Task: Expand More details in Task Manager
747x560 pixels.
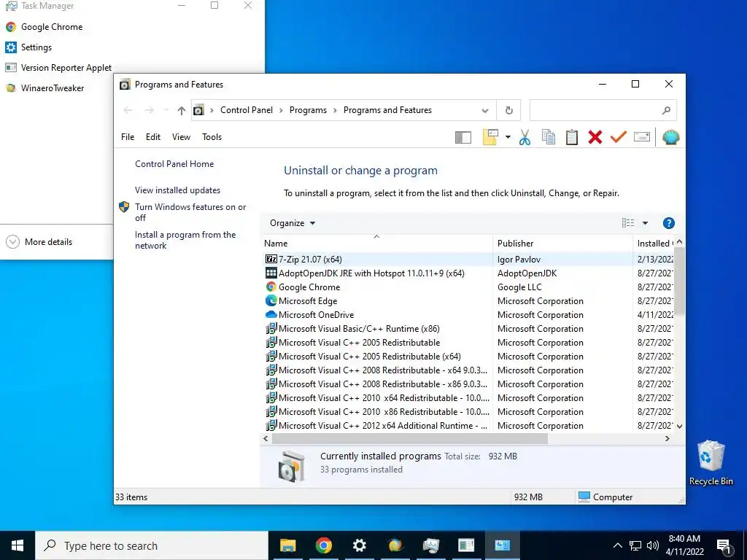Action: point(39,242)
